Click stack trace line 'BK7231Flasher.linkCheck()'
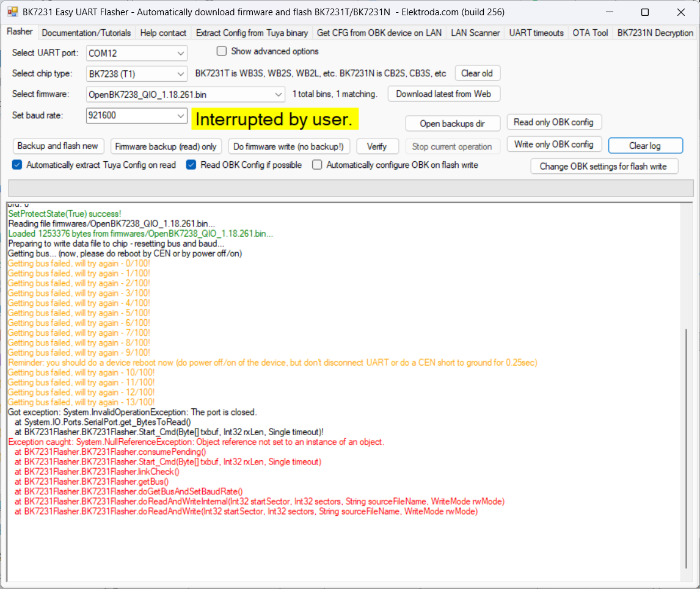Image resolution: width=700 pixels, height=589 pixels. click(97, 472)
